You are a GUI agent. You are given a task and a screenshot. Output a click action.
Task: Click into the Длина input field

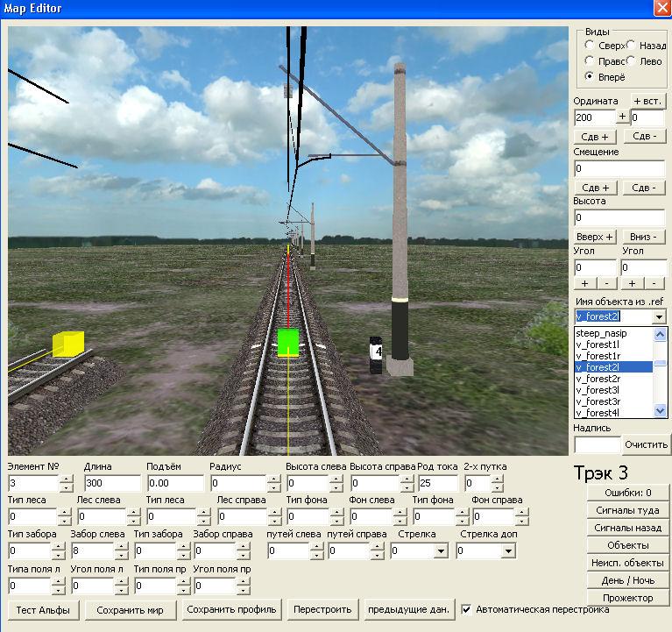[x=111, y=483]
